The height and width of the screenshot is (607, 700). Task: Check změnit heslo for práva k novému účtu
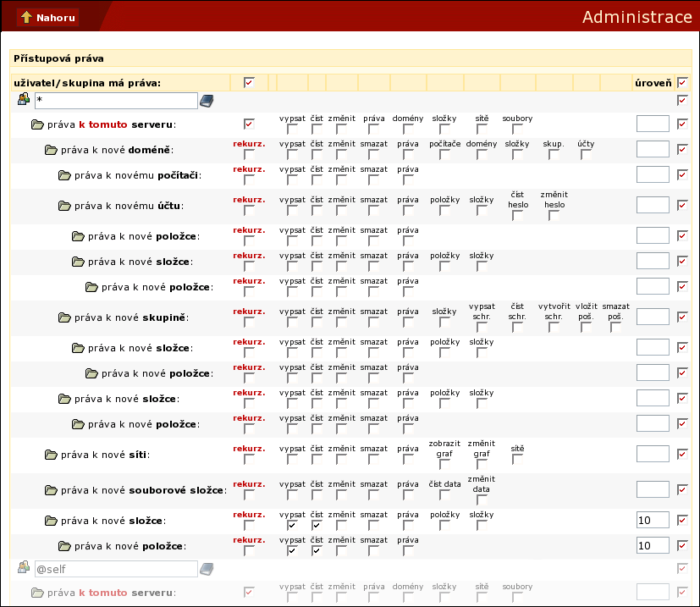tap(554, 215)
